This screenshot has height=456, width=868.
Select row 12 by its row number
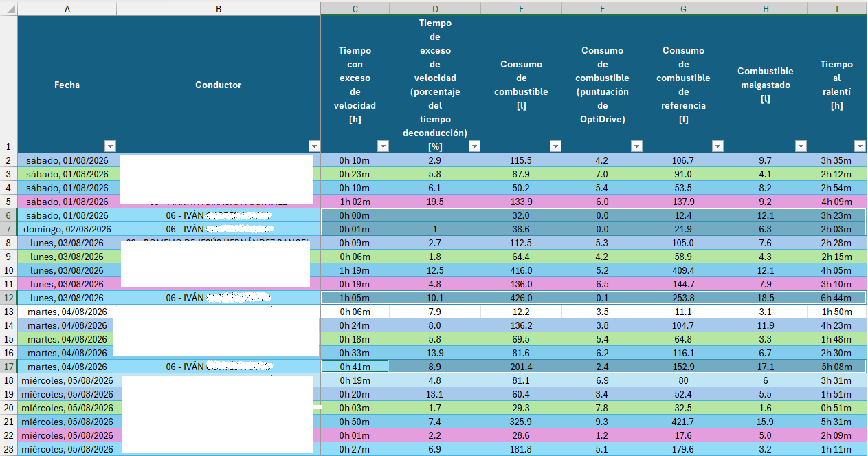pos(9,298)
